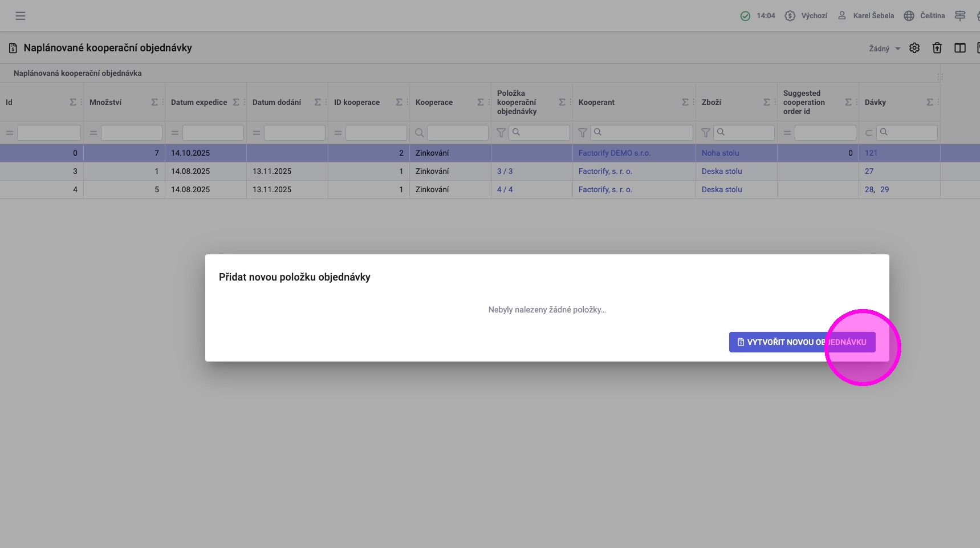Click the sigma icon in Množství column

click(154, 103)
